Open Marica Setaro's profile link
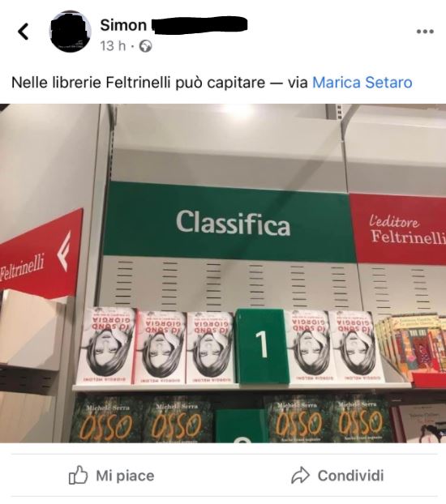 click(x=362, y=83)
